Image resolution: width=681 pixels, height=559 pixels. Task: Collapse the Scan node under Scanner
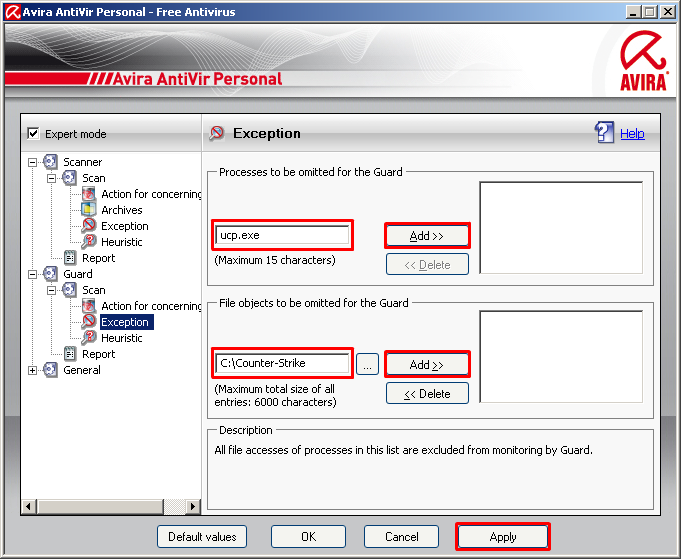coord(51,178)
